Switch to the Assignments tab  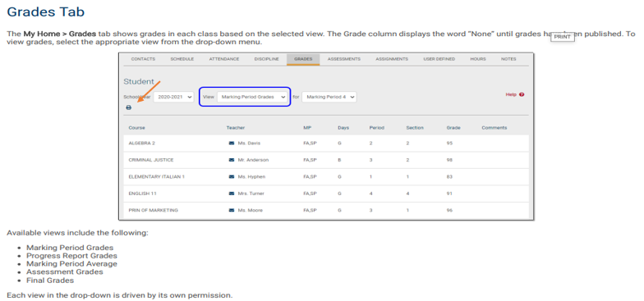[392, 59]
